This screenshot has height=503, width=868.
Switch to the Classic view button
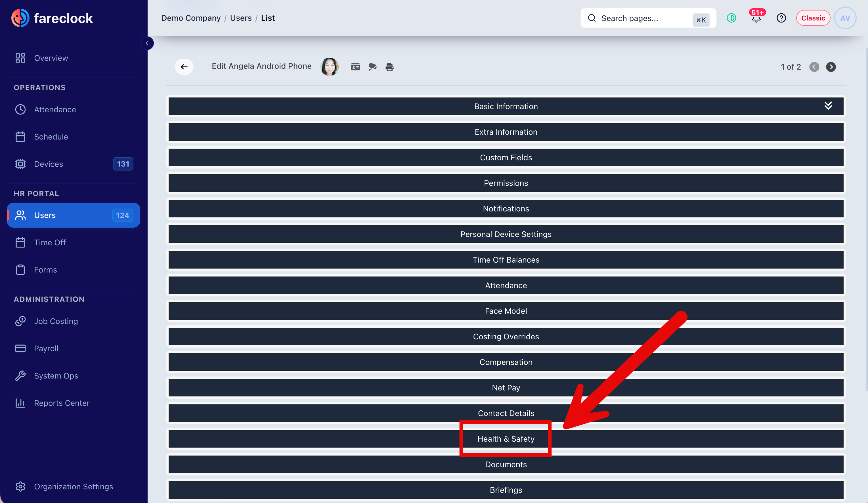pyautogui.click(x=813, y=18)
